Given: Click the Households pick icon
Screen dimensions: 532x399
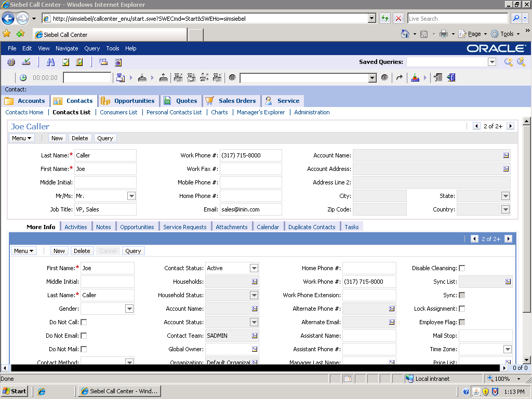Looking at the screenshot, I should (255, 282).
